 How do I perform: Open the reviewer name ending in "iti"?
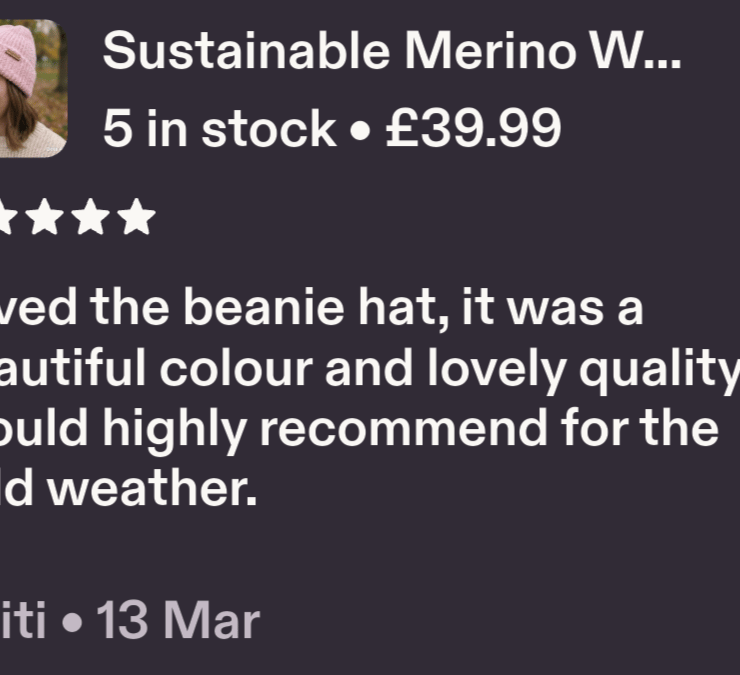pyautogui.click(x=23, y=620)
